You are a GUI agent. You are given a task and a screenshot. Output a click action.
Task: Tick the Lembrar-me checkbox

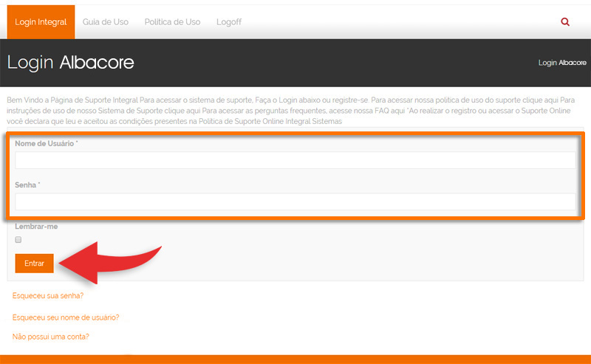coord(18,240)
